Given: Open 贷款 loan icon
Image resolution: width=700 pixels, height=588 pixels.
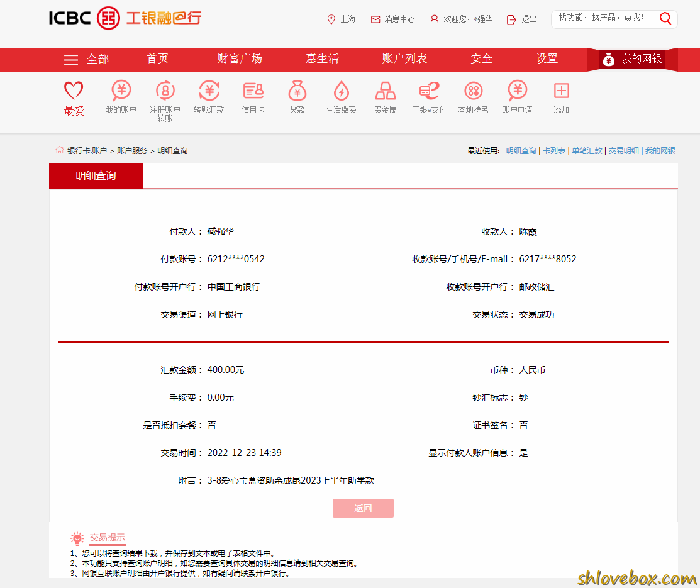Looking at the screenshot, I should click(297, 91).
